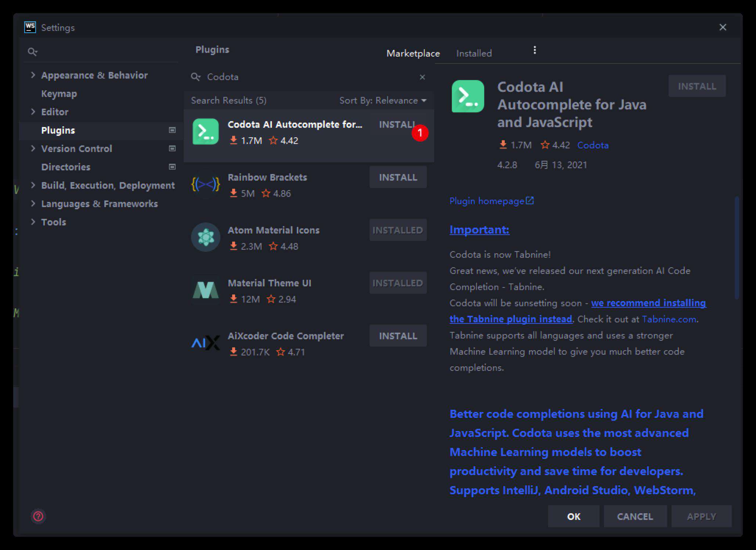
Task: Install the Rainbow Brackets plugin
Action: point(398,177)
